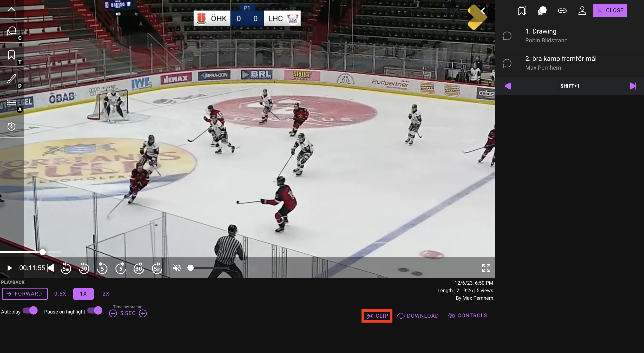644x353 pixels.
Task: Select the drawing brush tool
Action: pos(11,79)
